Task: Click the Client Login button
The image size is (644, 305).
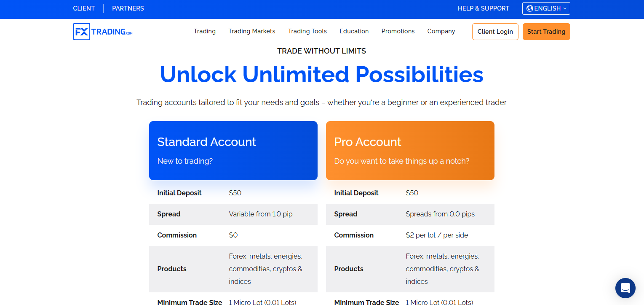Action: coord(495,32)
